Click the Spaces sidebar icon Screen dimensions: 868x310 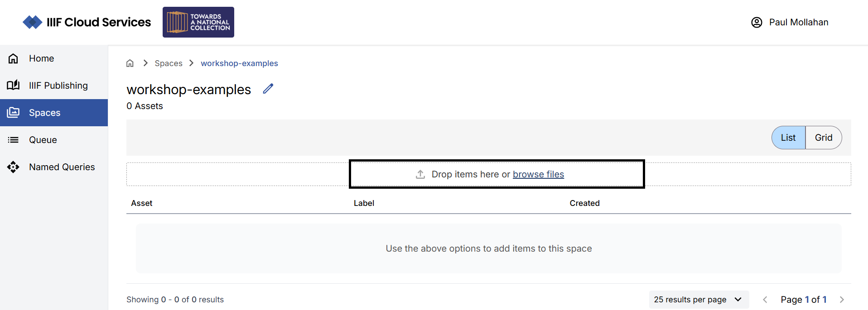pos(13,112)
